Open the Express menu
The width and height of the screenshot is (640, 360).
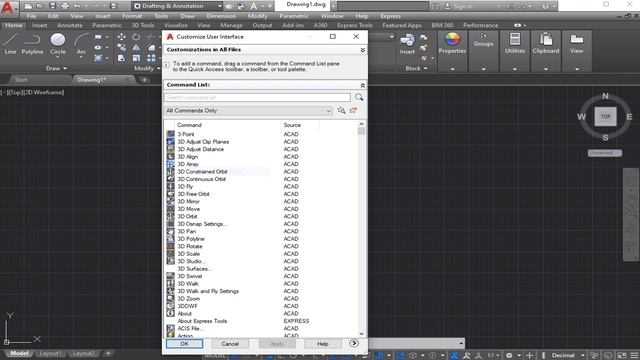(x=390, y=16)
